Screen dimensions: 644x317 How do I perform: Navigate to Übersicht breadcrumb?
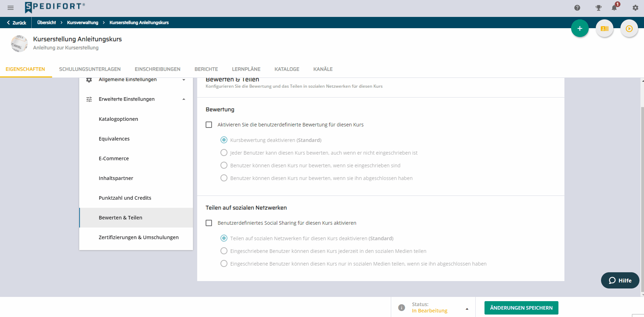[46, 23]
